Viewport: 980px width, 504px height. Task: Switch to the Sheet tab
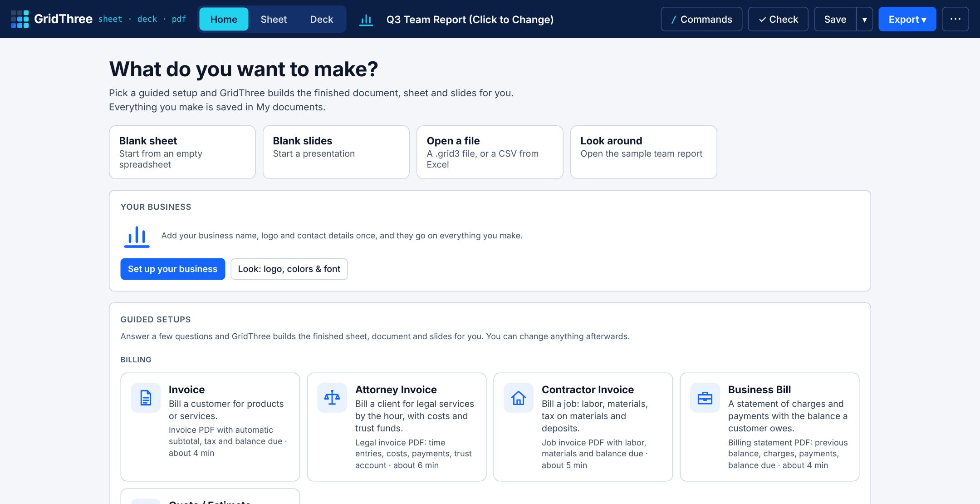(274, 19)
